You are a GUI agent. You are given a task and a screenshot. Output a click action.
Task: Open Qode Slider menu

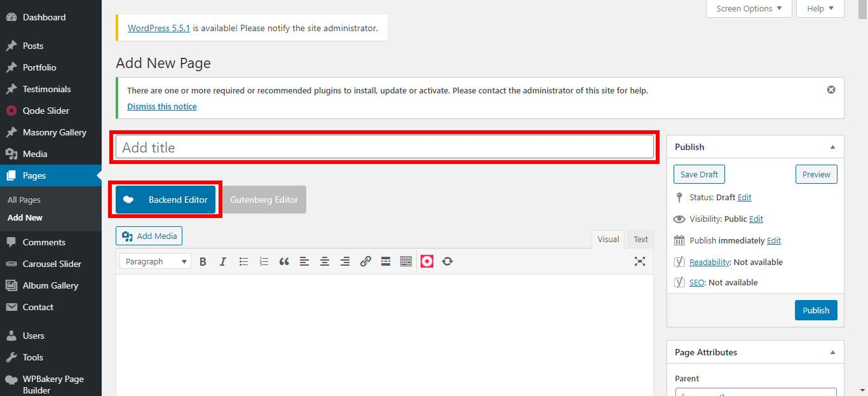pyautogui.click(x=51, y=111)
